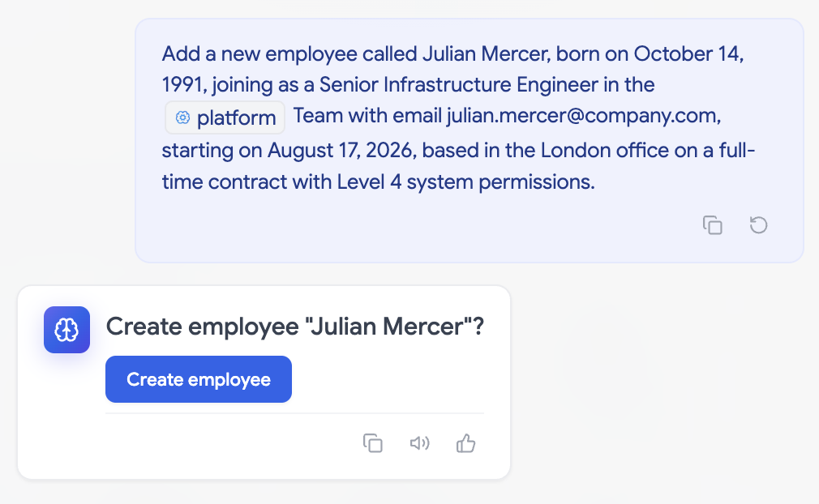The width and height of the screenshot is (819, 504).
Task: Click the word platform in the team chip
Action: tap(237, 118)
